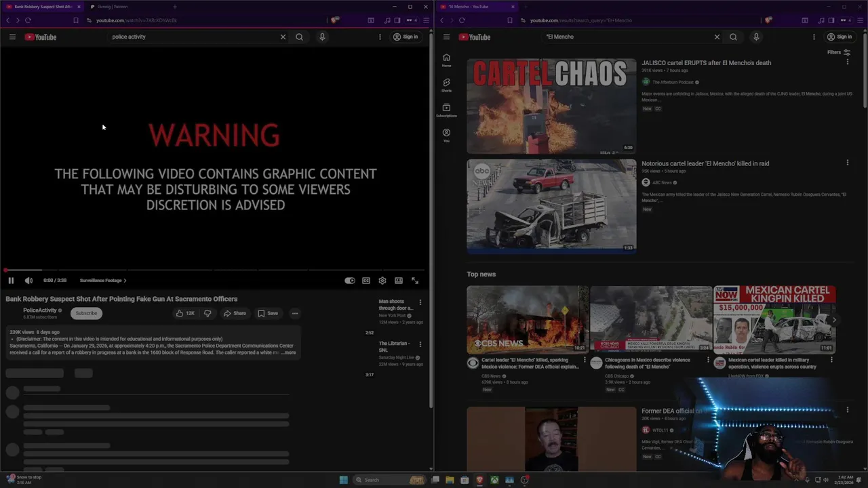Save the video with the Save button

268,313
